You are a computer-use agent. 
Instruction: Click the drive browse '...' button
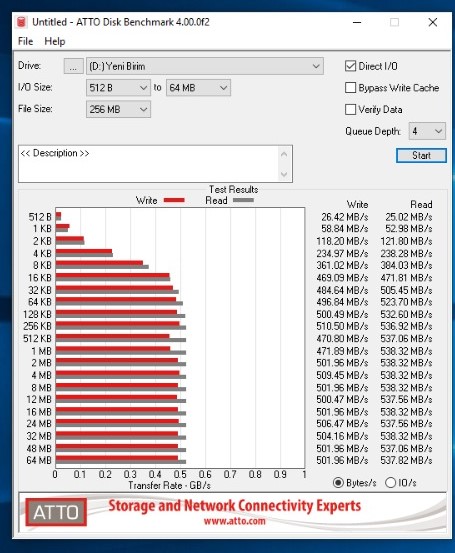(x=73, y=66)
